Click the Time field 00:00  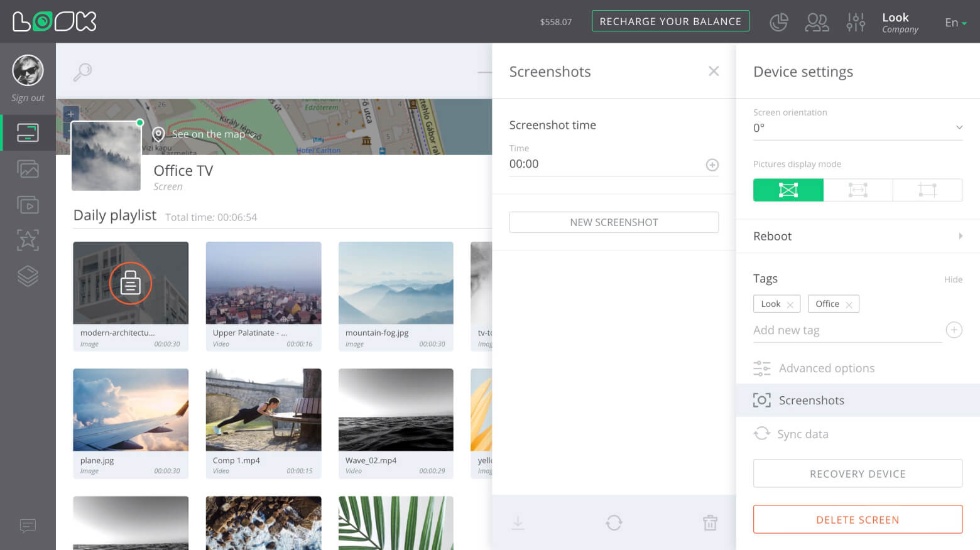pos(614,164)
